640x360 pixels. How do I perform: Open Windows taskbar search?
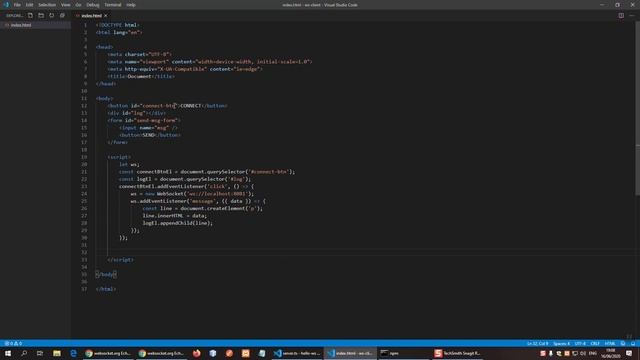pos(24,353)
